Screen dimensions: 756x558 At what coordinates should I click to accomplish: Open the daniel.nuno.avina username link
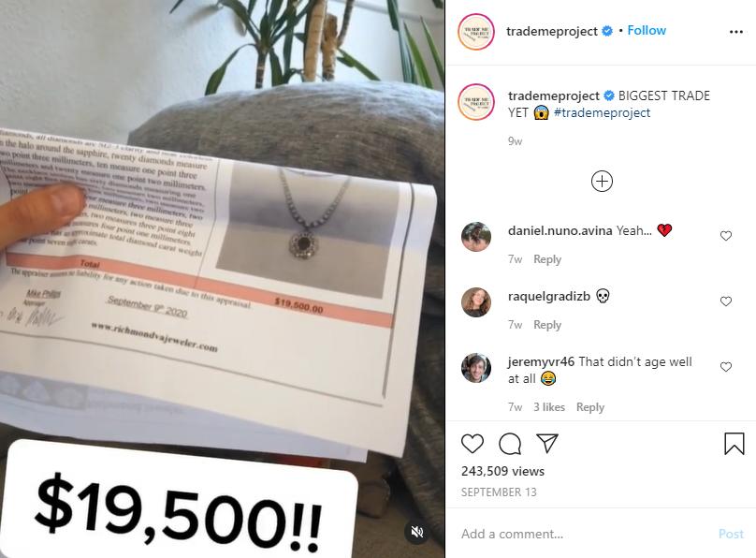pyautogui.click(x=560, y=230)
